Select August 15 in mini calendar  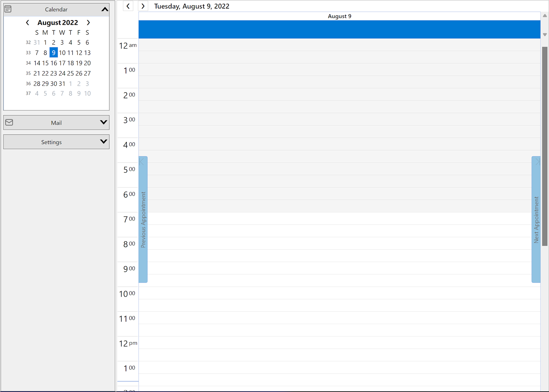point(45,63)
